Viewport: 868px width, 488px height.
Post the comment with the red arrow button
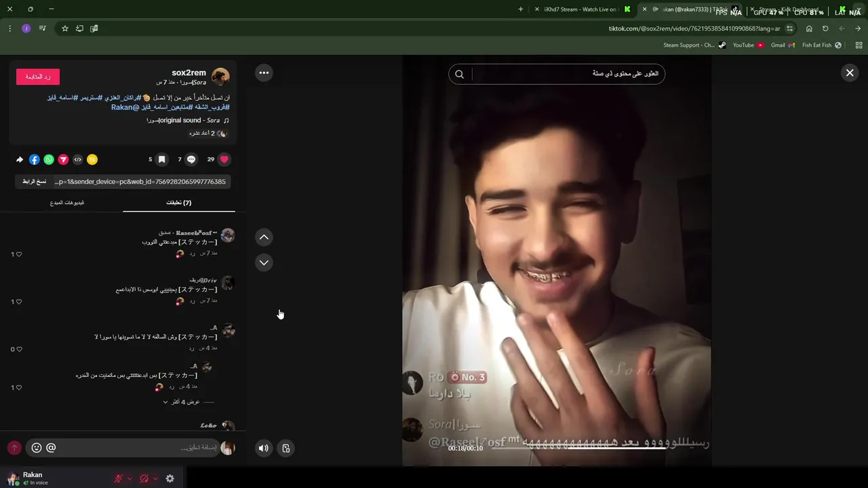pyautogui.click(x=14, y=448)
